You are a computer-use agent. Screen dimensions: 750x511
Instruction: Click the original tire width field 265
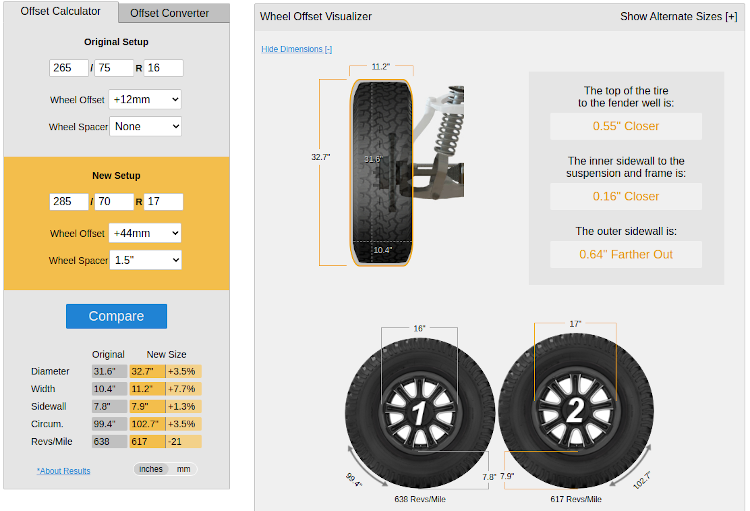[69, 68]
